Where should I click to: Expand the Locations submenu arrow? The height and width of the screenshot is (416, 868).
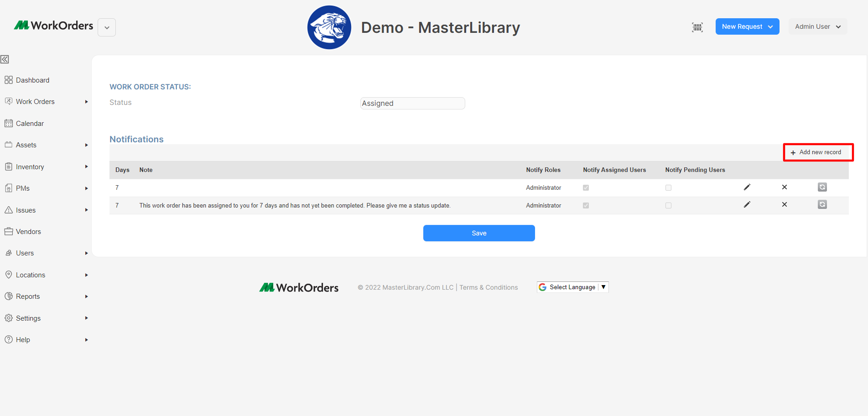point(86,275)
